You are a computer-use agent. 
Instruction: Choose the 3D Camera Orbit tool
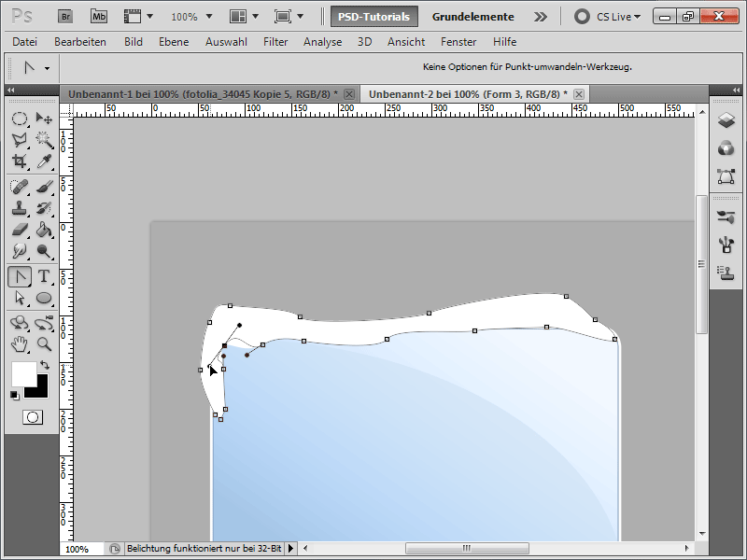44,323
